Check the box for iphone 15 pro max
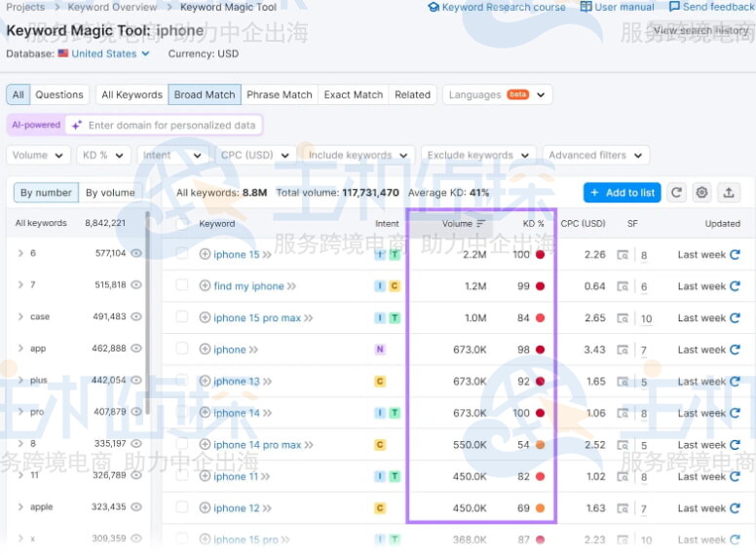This screenshot has width=756, height=555. point(182,317)
